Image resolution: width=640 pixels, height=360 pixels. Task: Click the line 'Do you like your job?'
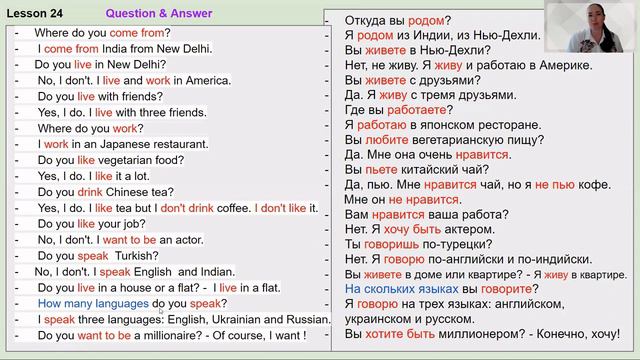91,224
